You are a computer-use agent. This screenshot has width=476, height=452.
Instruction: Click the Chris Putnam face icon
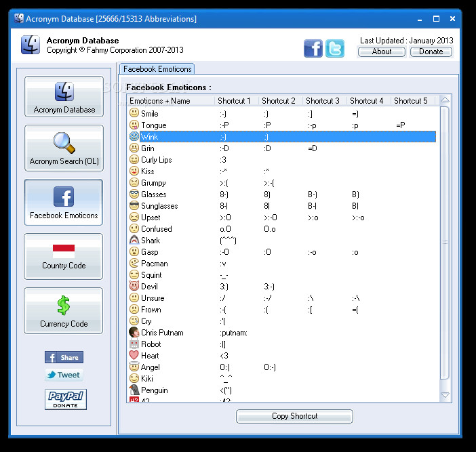point(134,332)
